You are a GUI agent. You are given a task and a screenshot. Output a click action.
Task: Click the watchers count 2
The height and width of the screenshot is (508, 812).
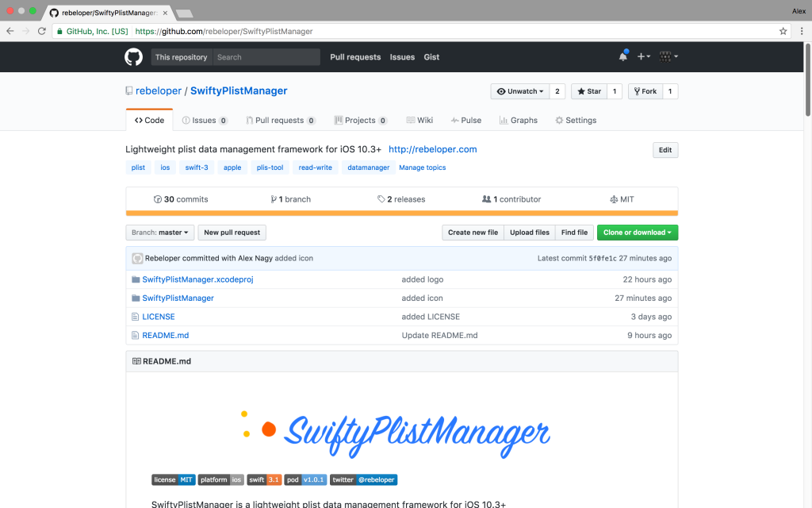(x=557, y=91)
